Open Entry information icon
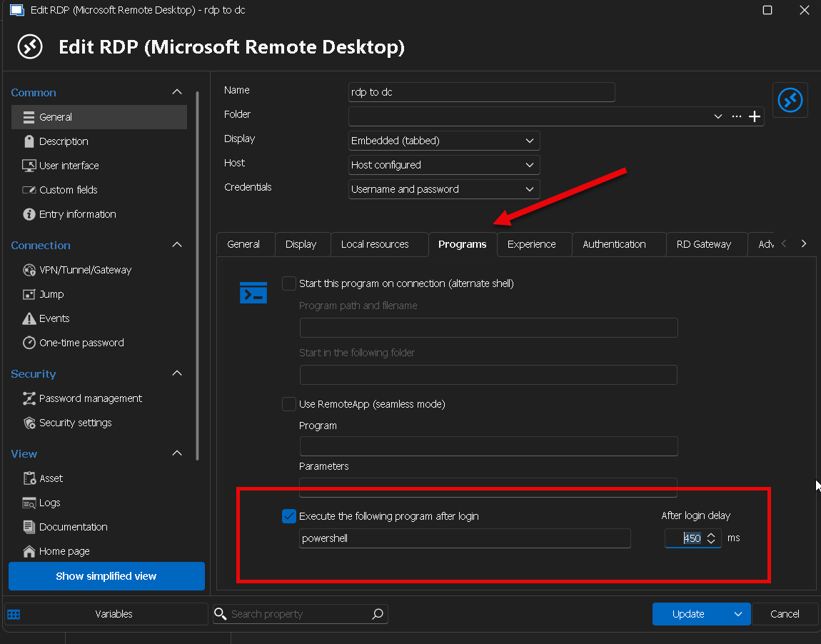 [x=29, y=214]
